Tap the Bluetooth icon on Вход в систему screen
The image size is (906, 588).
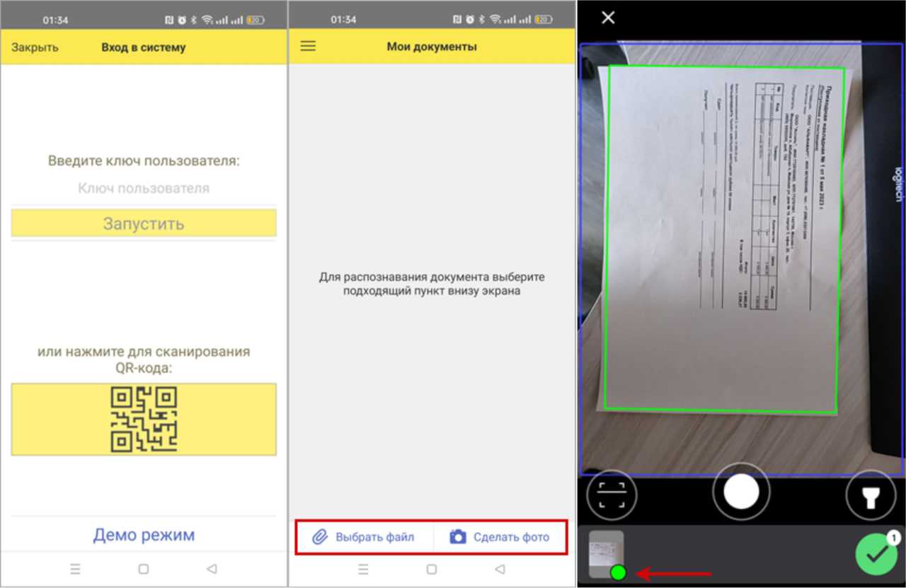point(193,20)
